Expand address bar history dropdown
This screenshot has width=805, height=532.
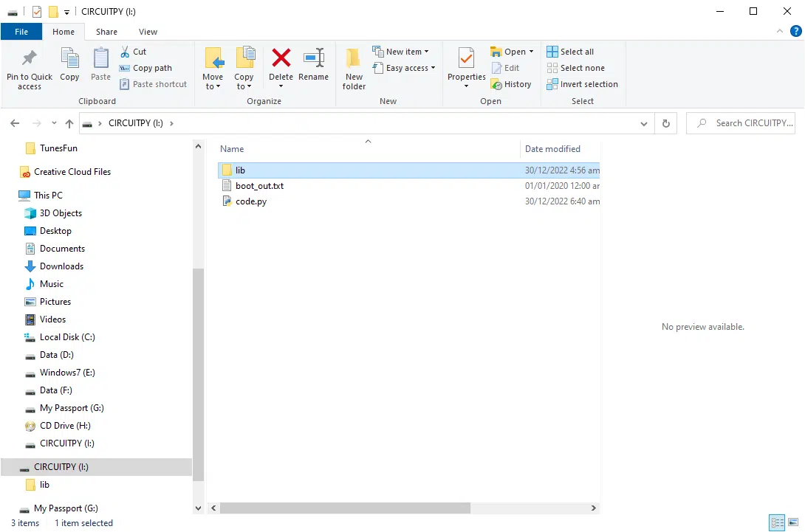click(644, 124)
